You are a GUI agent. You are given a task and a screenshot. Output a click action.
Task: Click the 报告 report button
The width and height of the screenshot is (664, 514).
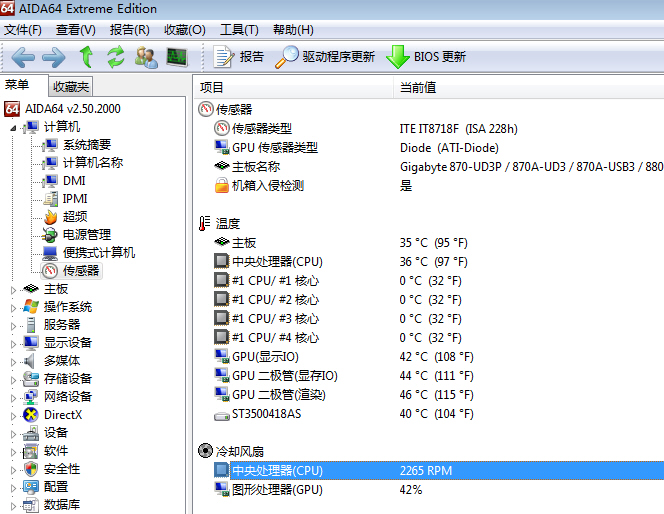point(238,57)
